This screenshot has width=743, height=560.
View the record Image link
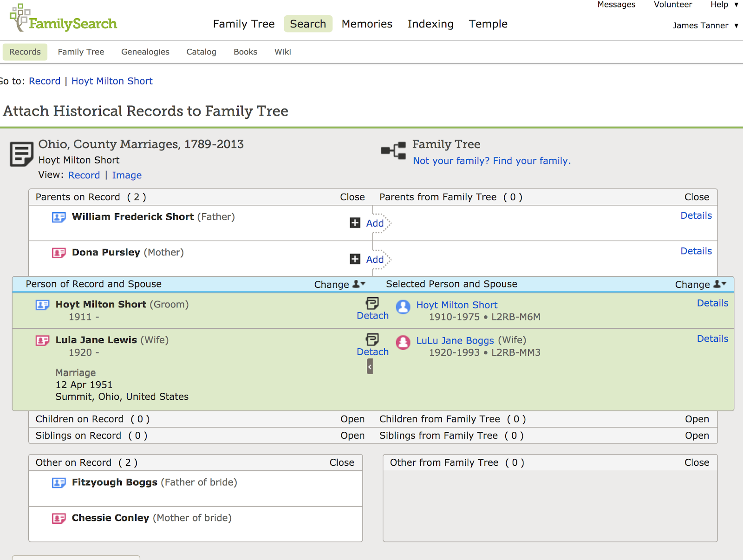coord(127,175)
